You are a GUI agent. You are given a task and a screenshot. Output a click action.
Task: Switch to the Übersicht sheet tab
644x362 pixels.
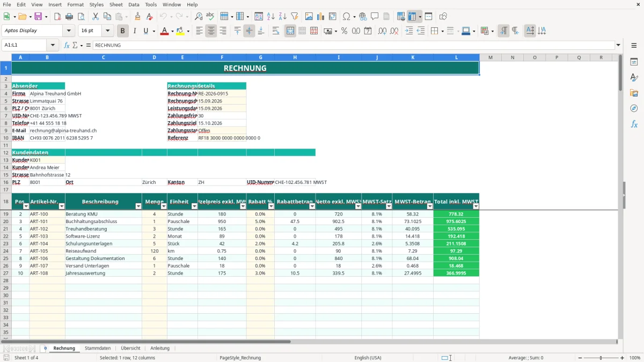pyautogui.click(x=130, y=348)
